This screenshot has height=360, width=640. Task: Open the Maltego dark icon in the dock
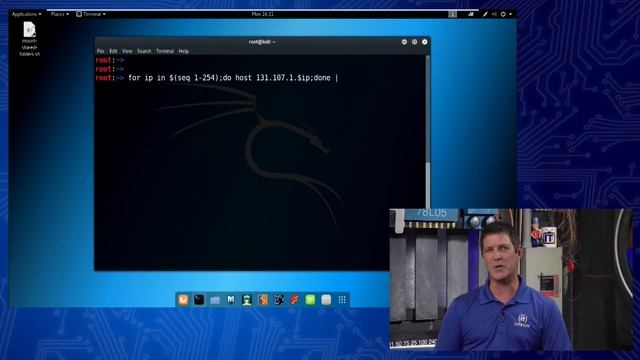[x=279, y=300]
